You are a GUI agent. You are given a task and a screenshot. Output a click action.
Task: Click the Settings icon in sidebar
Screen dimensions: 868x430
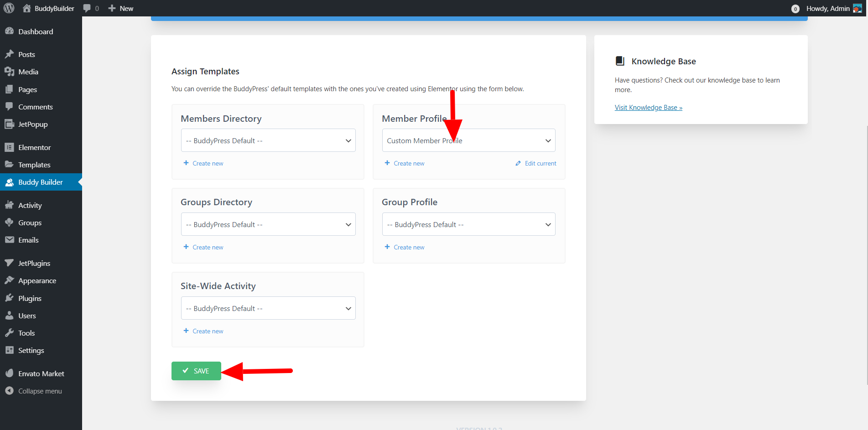point(9,350)
